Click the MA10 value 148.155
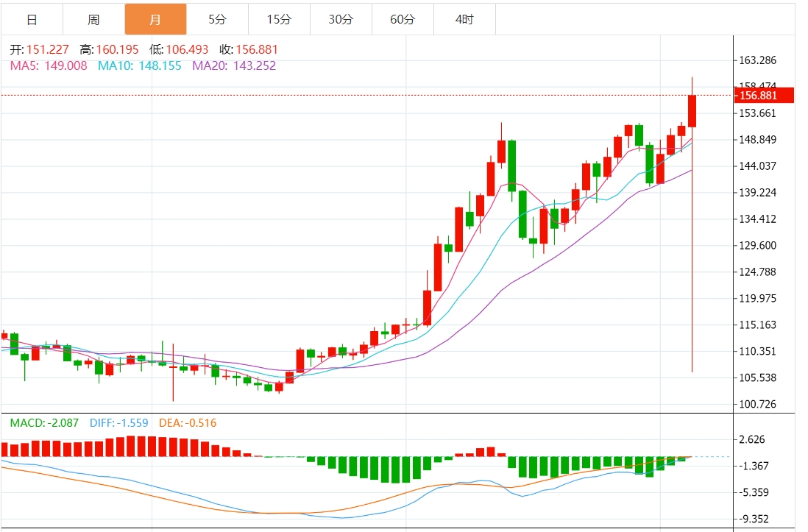Image resolution: width=808 pixels, height=532 pixels. tap(160, 66)
